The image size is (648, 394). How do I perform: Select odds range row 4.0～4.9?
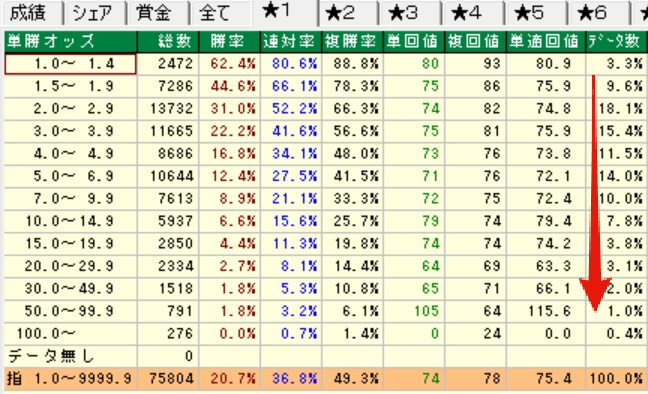(x=70, y=154)
